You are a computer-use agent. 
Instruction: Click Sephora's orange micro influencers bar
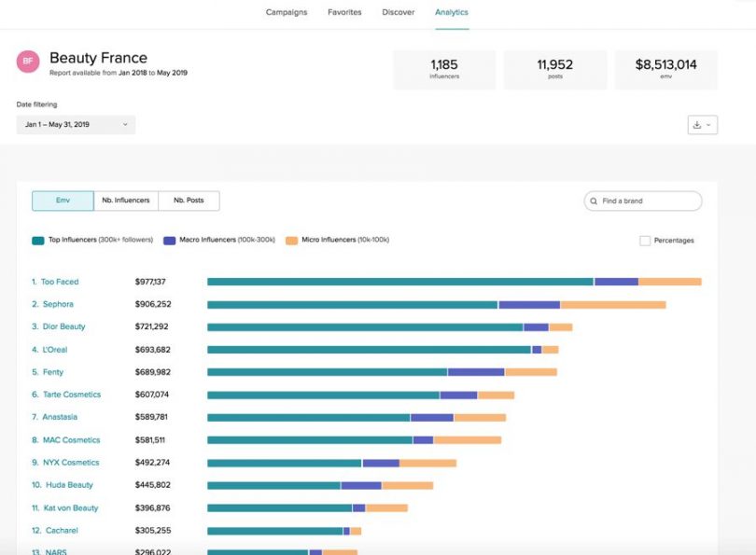pos(613,305)
